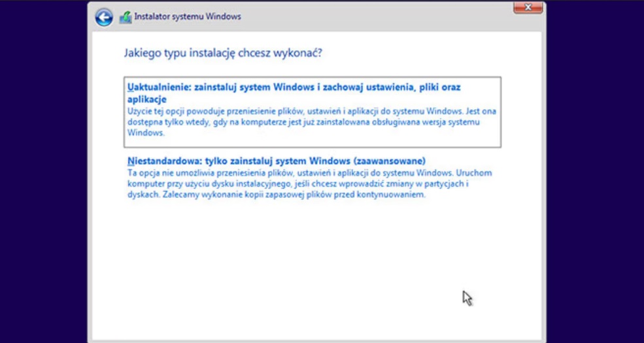Click the heading 'Jakiego typu instalację chcesz wykonać?'
Screen dimensions: 644x343
223,52
